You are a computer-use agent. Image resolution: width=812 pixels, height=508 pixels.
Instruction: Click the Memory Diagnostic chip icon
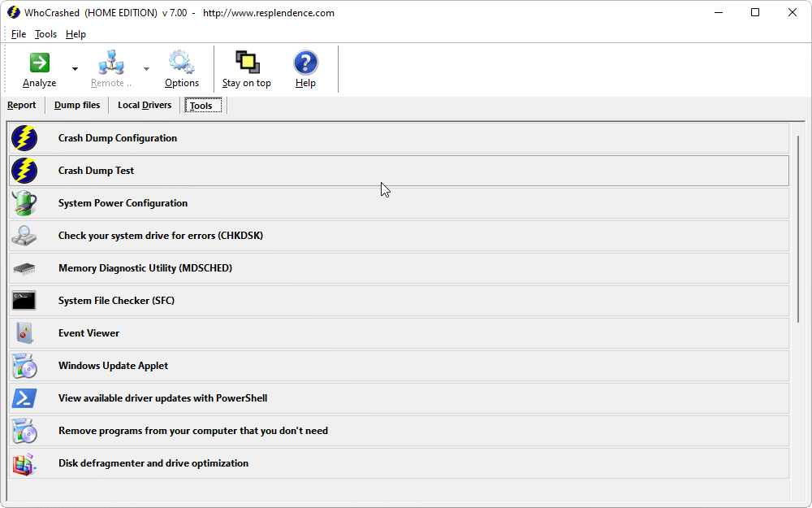(x=24, y=268)
